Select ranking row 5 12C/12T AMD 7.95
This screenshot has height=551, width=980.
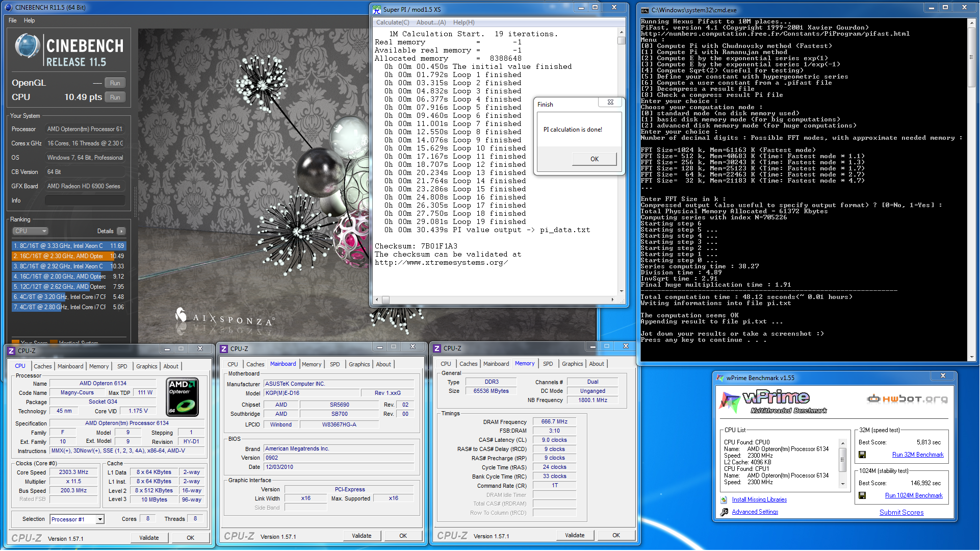pos(68,287)
